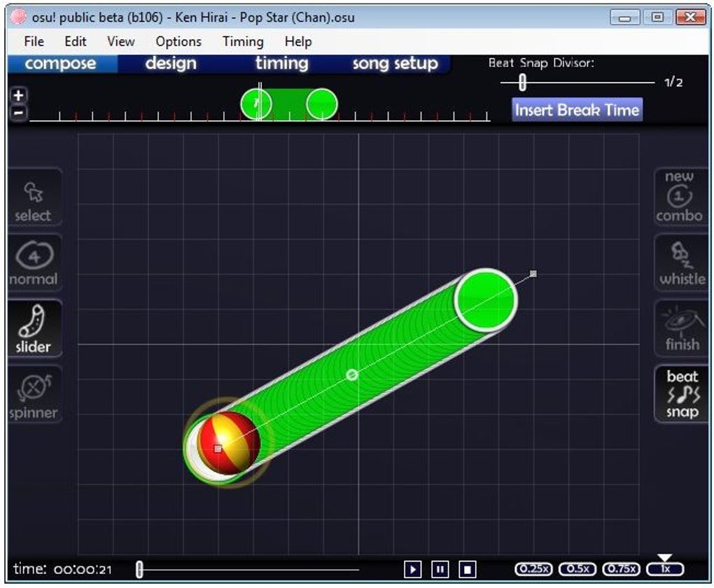The image size is (714, 588).
Task: Stop the song playback
Action: (468, 569)
